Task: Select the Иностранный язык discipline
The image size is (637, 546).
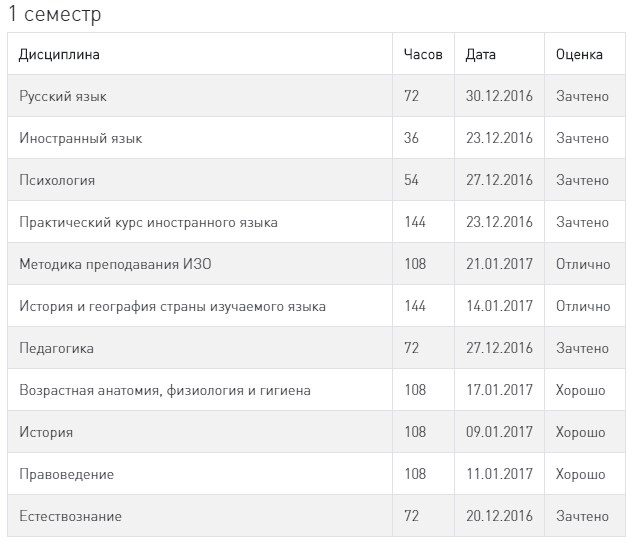Action: 81,139
